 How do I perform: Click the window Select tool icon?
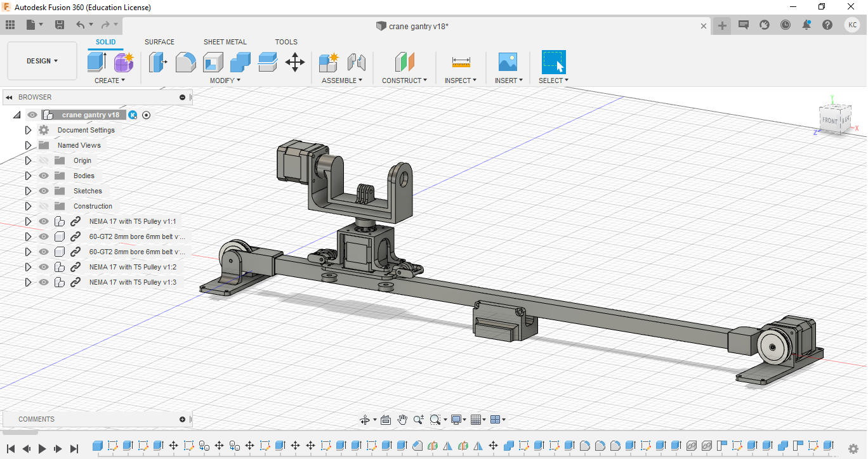[553, 62]
